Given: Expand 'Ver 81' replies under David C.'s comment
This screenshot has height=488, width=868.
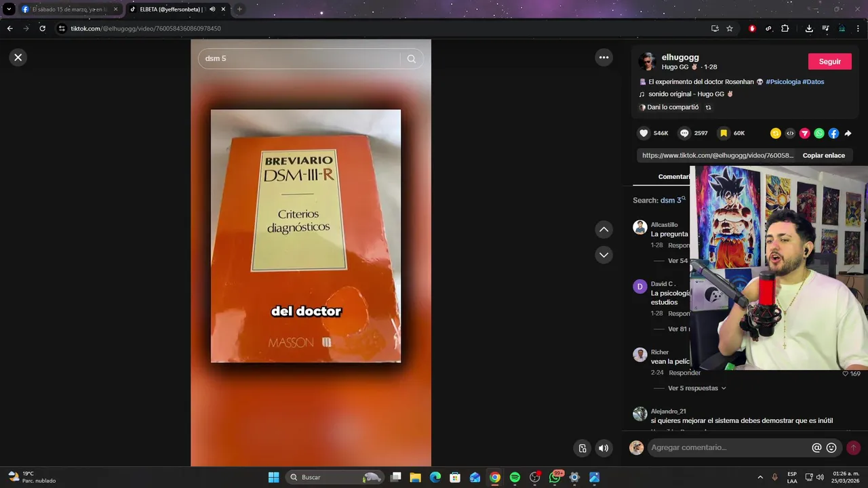Looking at the screenshot, I should point(679,329).
